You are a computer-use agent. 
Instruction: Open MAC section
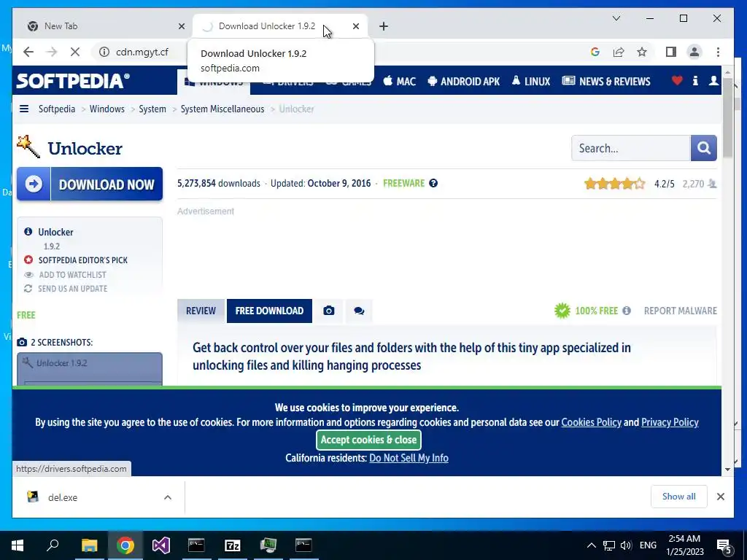tap(399, 82)
